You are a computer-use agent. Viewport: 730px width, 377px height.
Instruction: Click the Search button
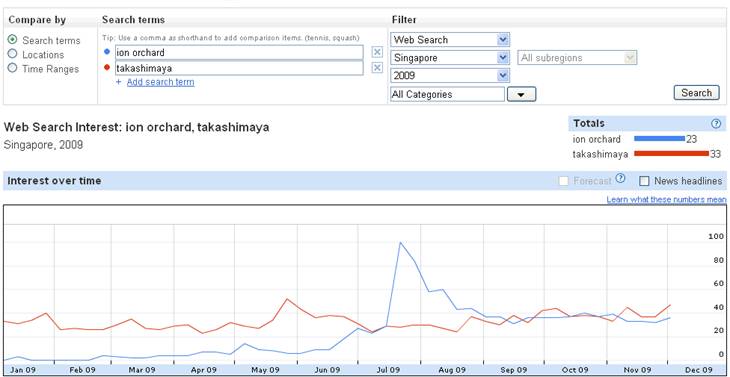[696, 93]
